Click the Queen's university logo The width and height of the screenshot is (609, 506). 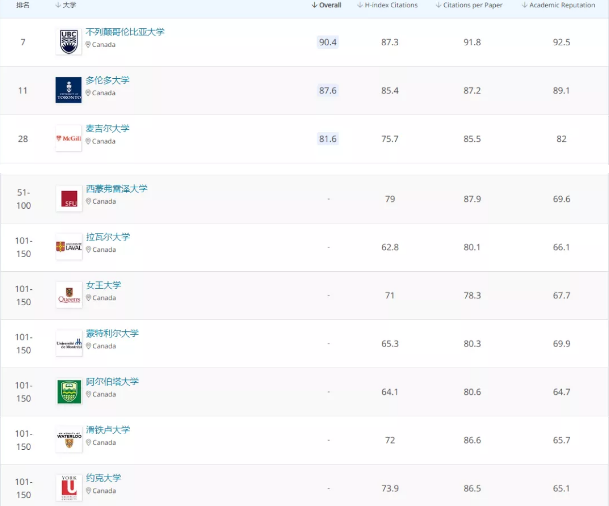69,295
